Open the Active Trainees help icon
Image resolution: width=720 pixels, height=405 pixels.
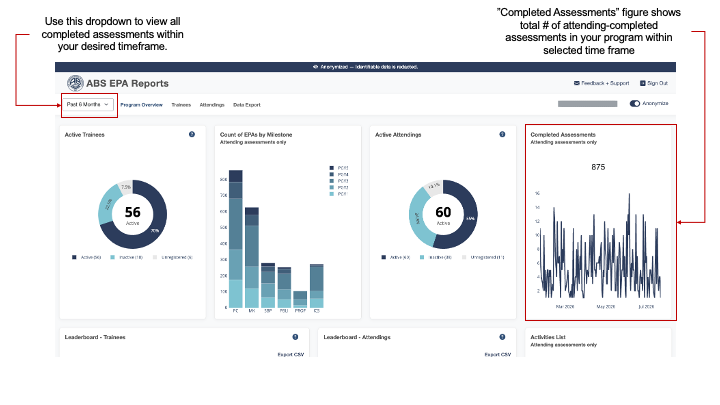click(x=192, y=135)
